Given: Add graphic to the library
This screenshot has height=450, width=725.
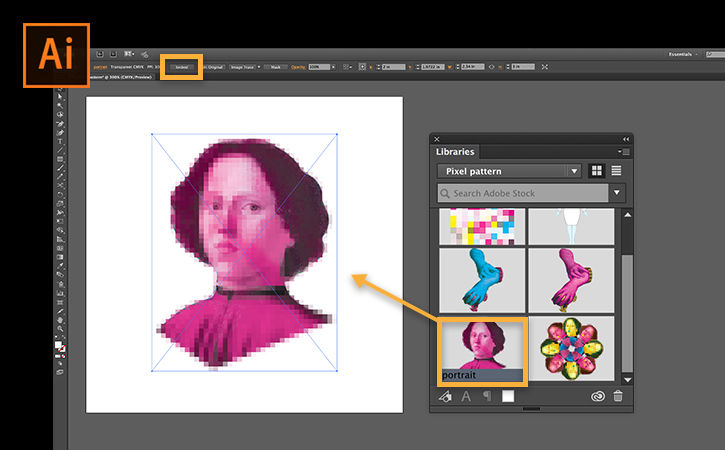Looking at the screenshot, I should pos(445,396).
